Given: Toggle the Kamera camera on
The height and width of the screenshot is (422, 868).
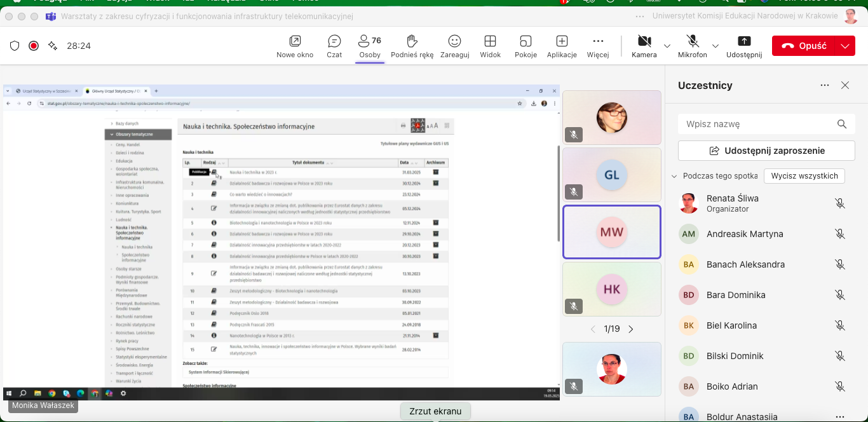Looking at the screenshot, I should click(x=644, y=46).
